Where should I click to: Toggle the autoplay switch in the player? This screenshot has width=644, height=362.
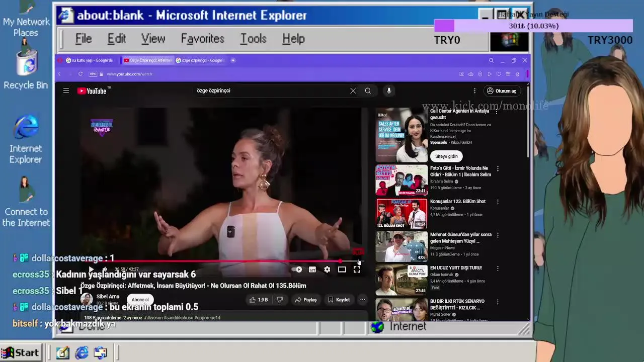(297, 270)
